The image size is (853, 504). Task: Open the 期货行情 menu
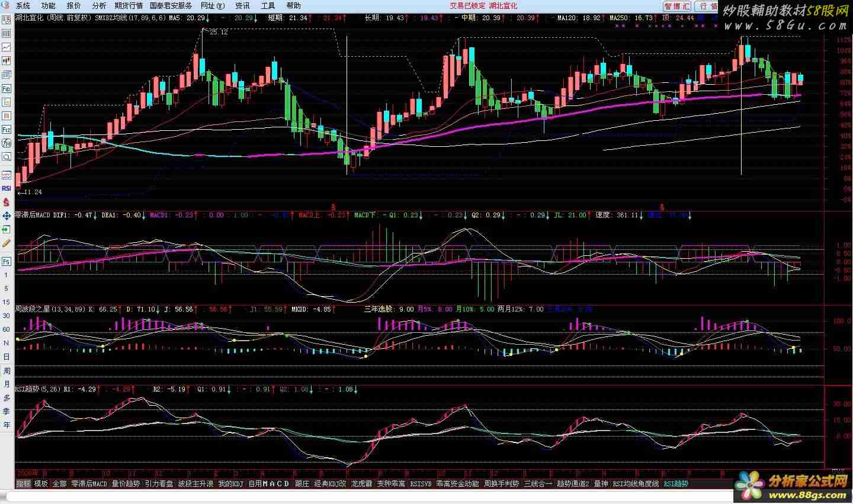[129, 6]
